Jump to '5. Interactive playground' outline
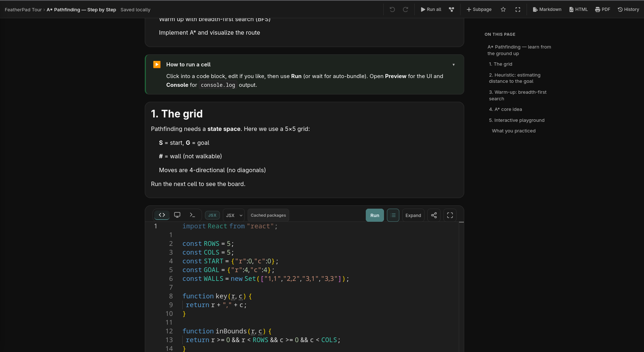The width and height of the screenshot is (644, 352). tap(517, 120)
